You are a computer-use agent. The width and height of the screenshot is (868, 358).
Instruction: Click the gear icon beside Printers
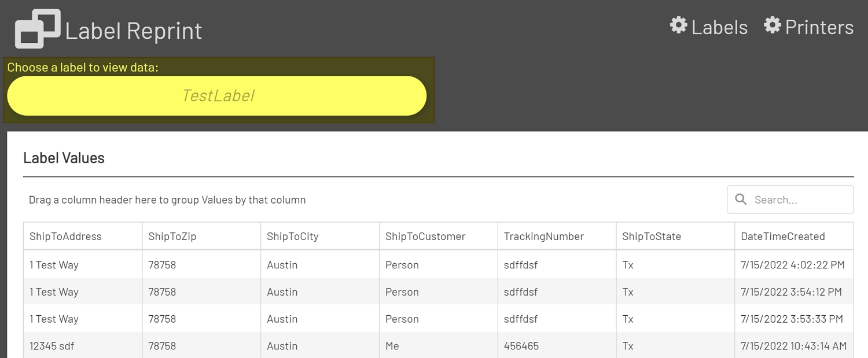(x=772, y=25)
